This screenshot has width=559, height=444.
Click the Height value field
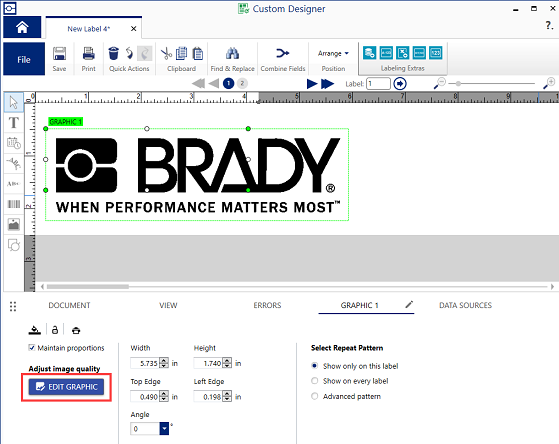[208, 363]
